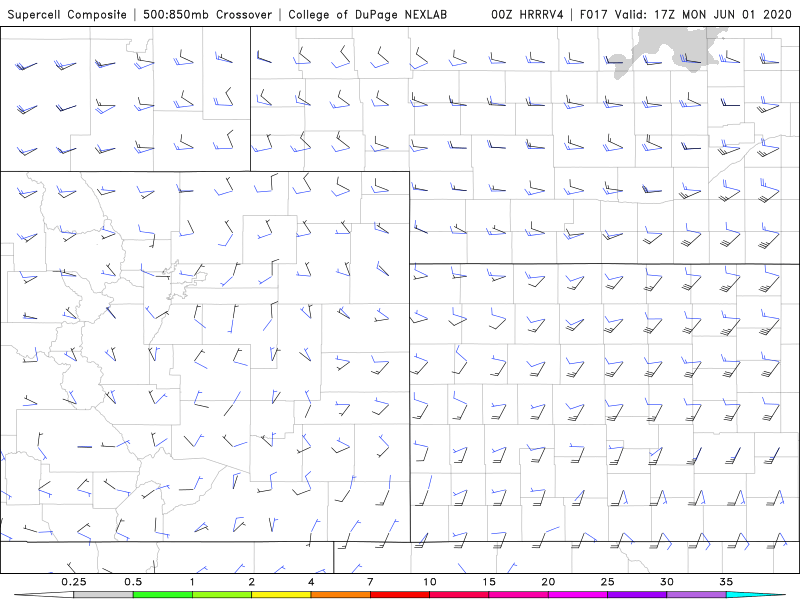This screenshot has width=800, height=600.
Task: Select the green 0.5–1 color bar segment
Action: pyautogui.click(x=162, y=595)
